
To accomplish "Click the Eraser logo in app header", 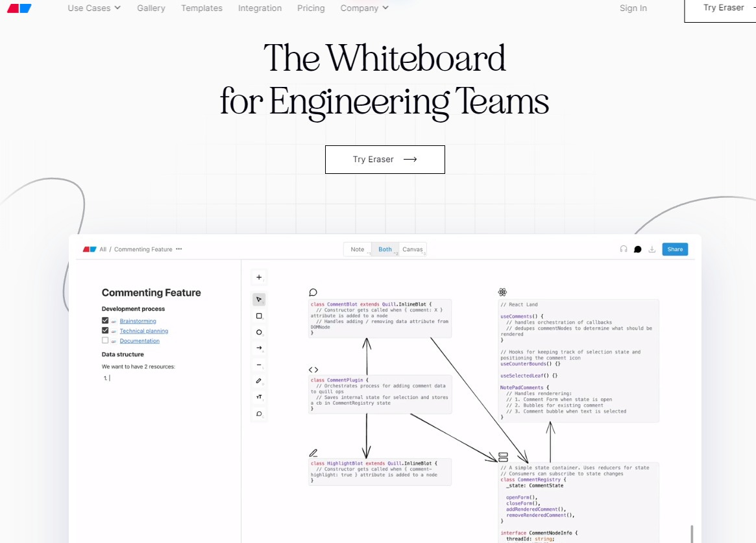I will (90, 249).
